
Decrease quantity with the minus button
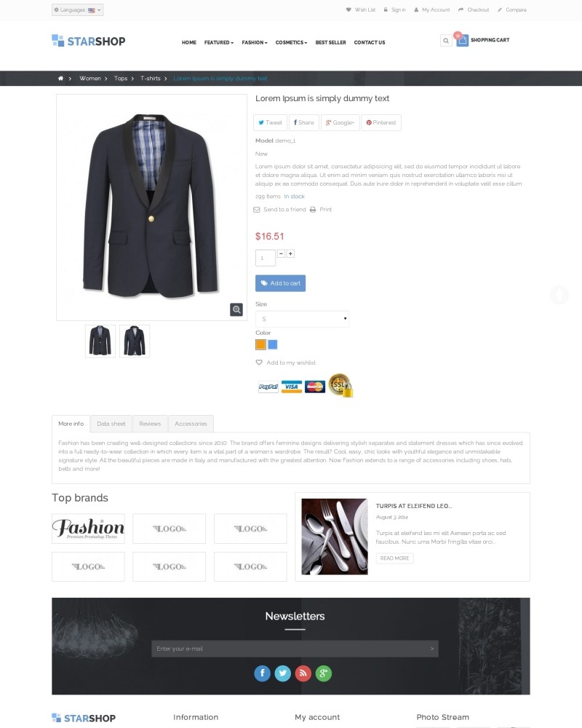click(282, 253)
